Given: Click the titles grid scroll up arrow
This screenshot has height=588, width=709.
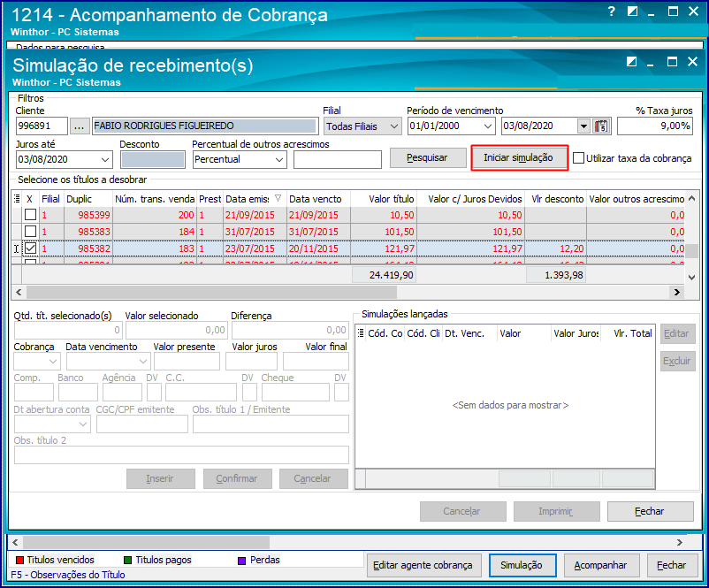Looking at the screenshot, I should point(691,199).
